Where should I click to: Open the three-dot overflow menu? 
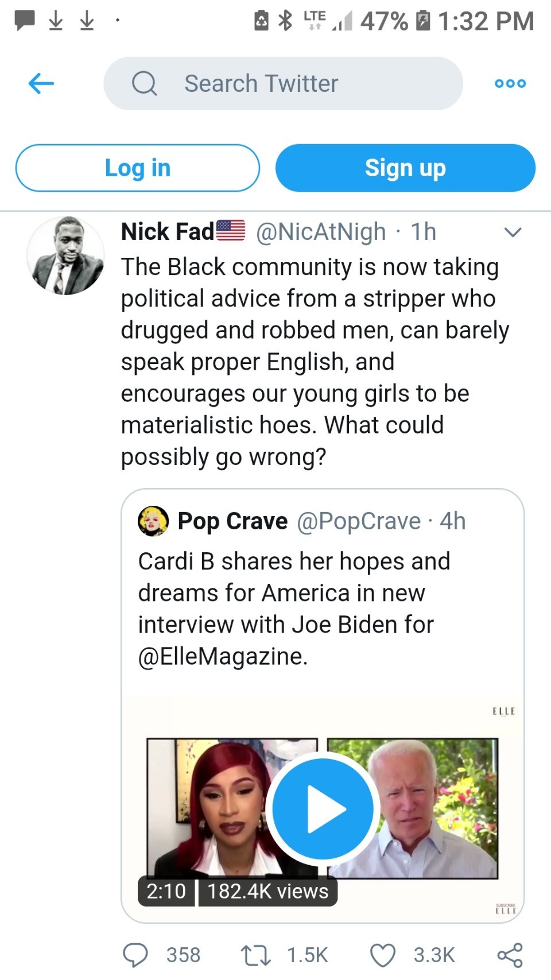point(510,84)
